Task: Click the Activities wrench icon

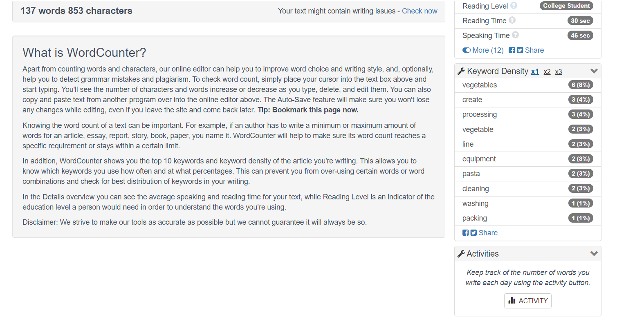Action: [x=461, y=254]
